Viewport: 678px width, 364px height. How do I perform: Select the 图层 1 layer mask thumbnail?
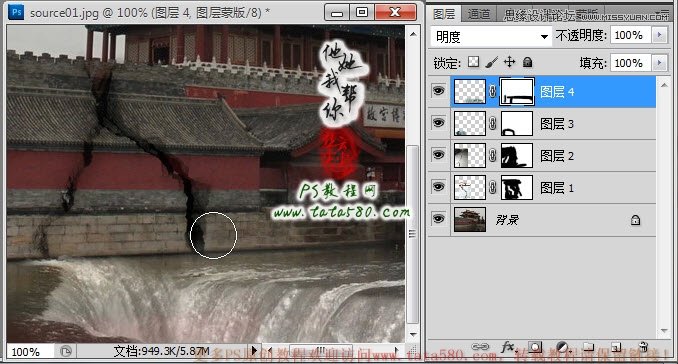click(x=517, y=188)
